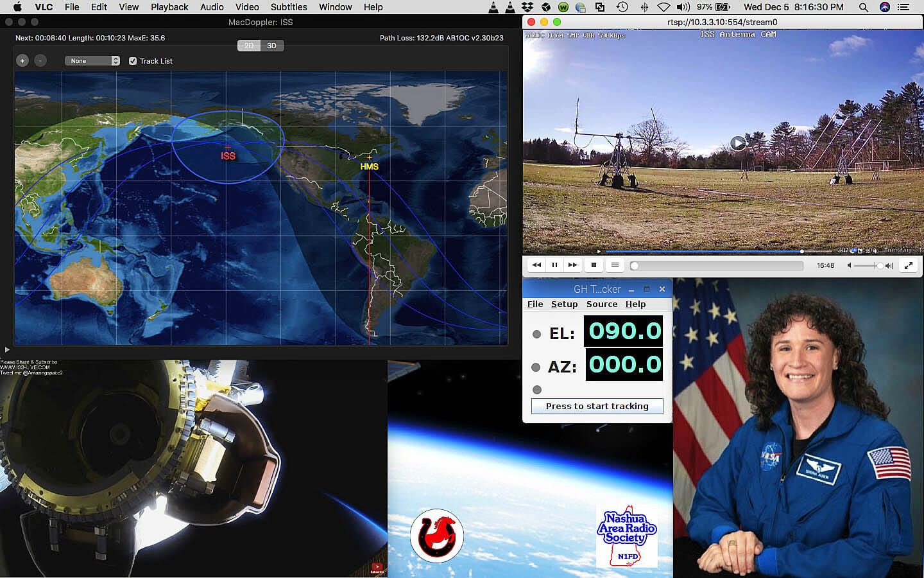Click Press to start tracking button
The width and height of the screenshot is (924, 578).
coord(597,406)
